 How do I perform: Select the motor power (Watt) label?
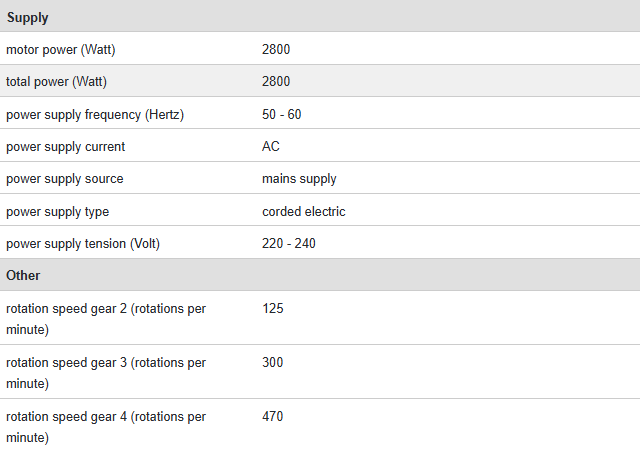pos(67,49)
